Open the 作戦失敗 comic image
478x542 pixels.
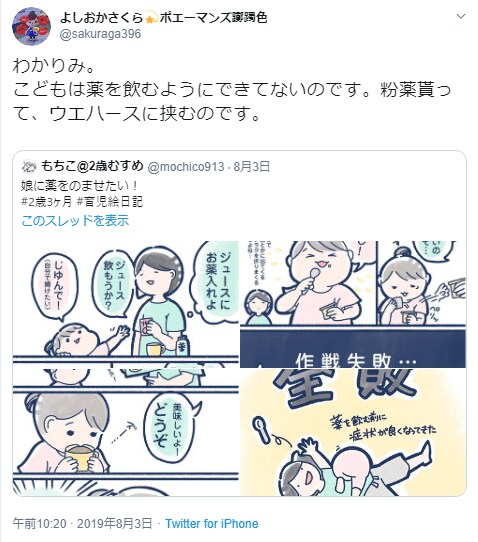pos(353,304)
